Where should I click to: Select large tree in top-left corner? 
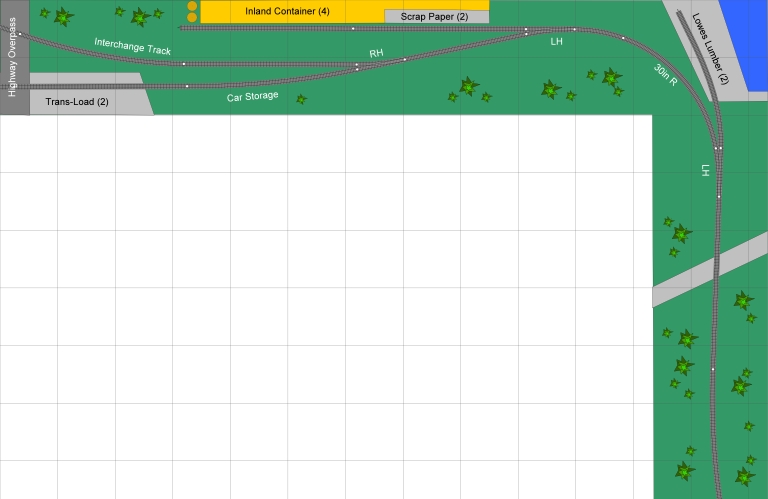pos(63,16)
